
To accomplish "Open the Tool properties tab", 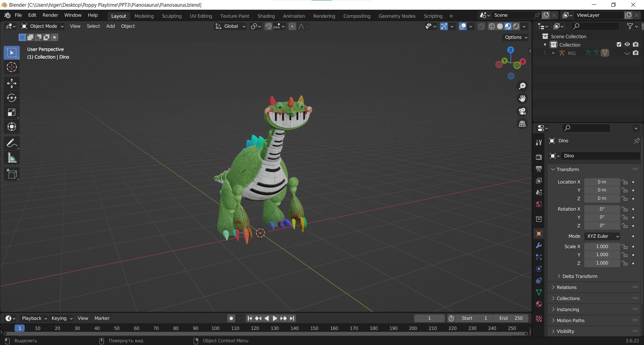I will [x=539, y=143].
